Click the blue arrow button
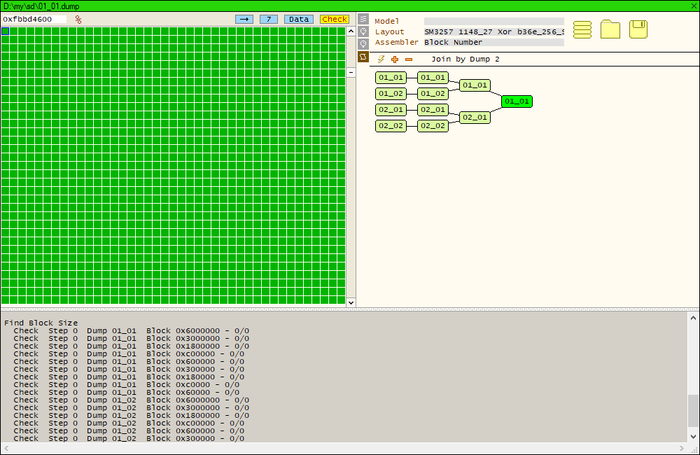Screen dimensions: 700x455 (x=244, y=19)
